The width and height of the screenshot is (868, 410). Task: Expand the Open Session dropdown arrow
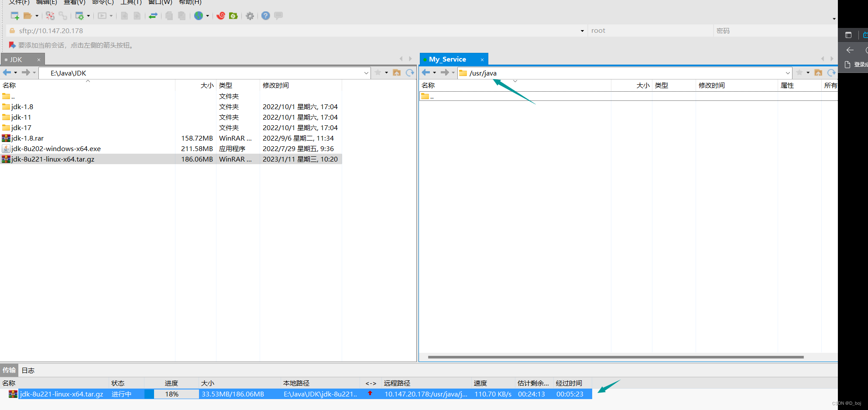coord(37,16)
